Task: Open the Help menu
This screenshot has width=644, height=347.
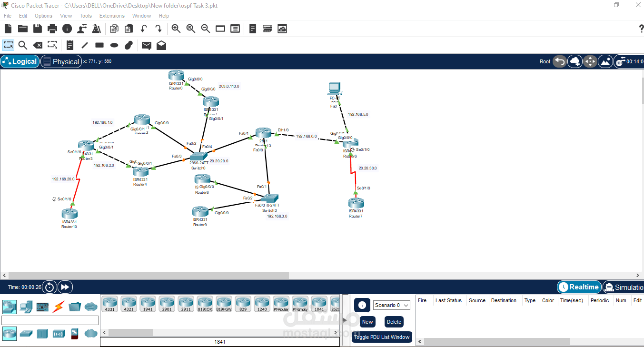Action: point(164,16)
